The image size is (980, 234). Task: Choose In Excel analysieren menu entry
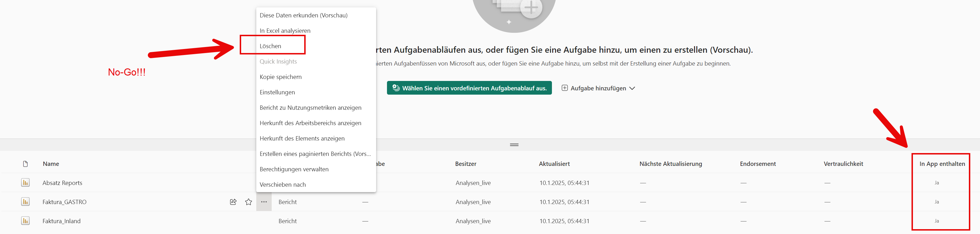click(x=285, y=31)
